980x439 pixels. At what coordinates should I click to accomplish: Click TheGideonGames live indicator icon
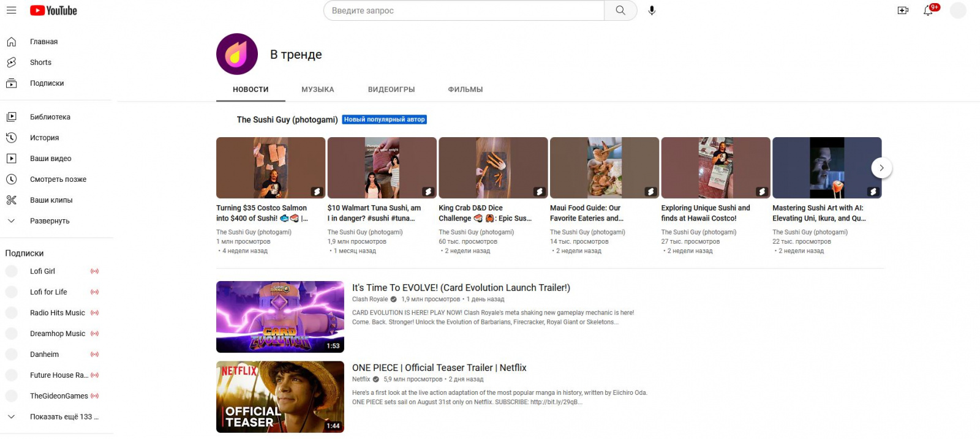94,396
